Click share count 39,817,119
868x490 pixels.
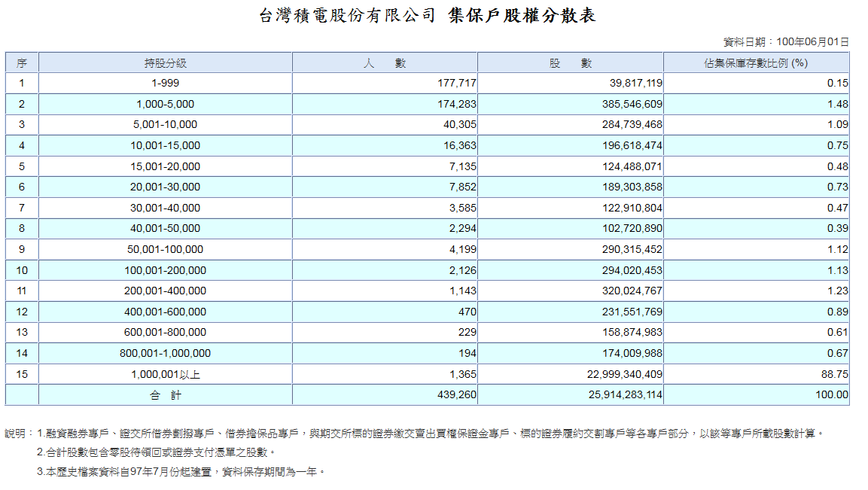[636, 83]
